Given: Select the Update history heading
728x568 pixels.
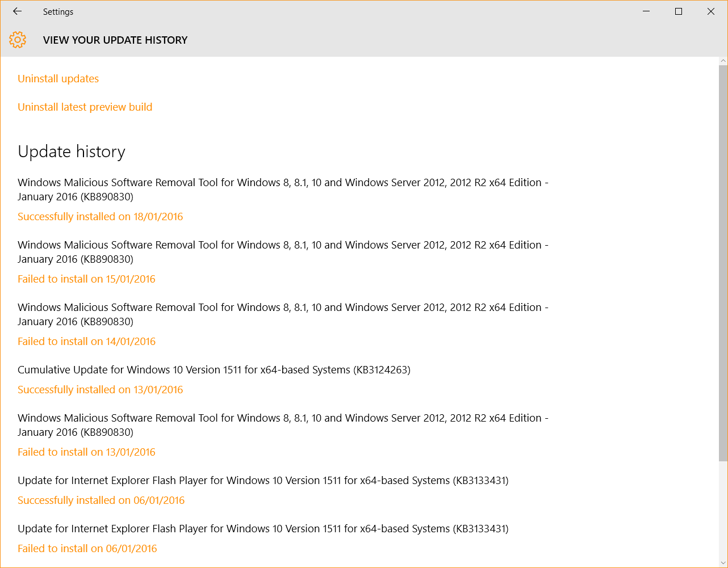Looking at the screenshot, I should (72, 152).
